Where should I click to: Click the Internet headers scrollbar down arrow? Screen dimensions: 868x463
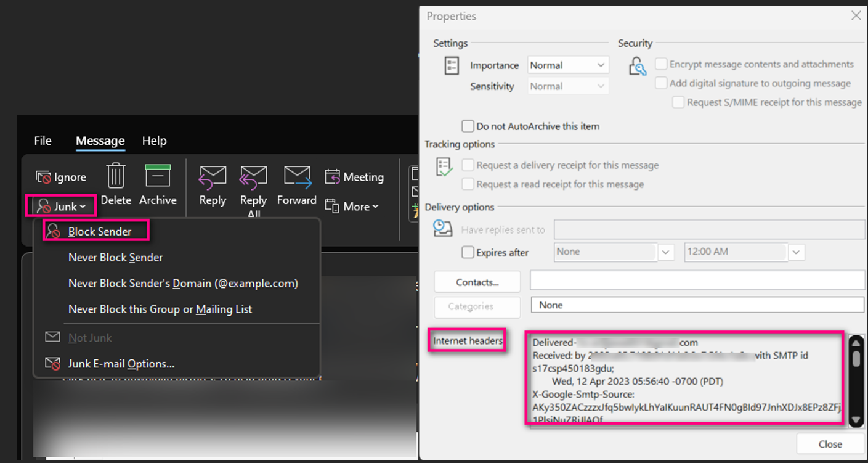point(856,420)
